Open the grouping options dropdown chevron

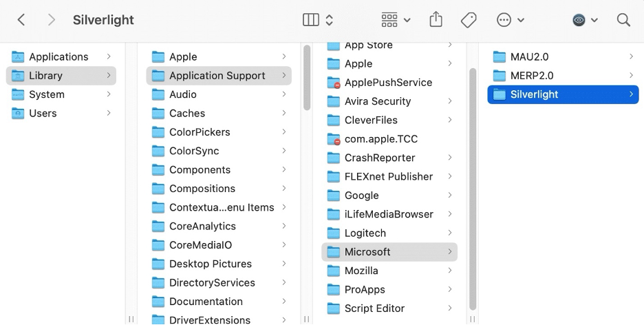tap(407, 20)
